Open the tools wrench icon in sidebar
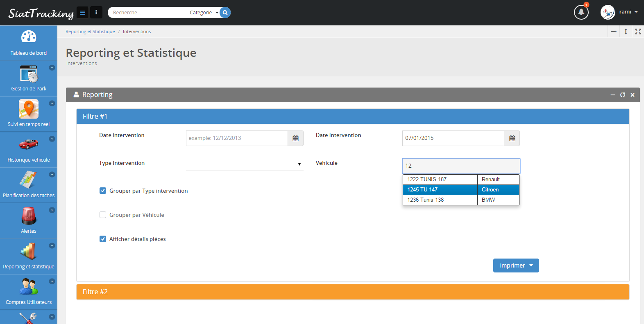 (29, 318)
